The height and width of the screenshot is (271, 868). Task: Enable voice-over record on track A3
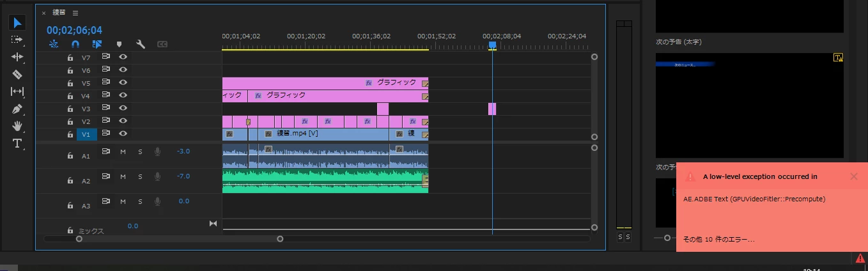tap(157, 201)
